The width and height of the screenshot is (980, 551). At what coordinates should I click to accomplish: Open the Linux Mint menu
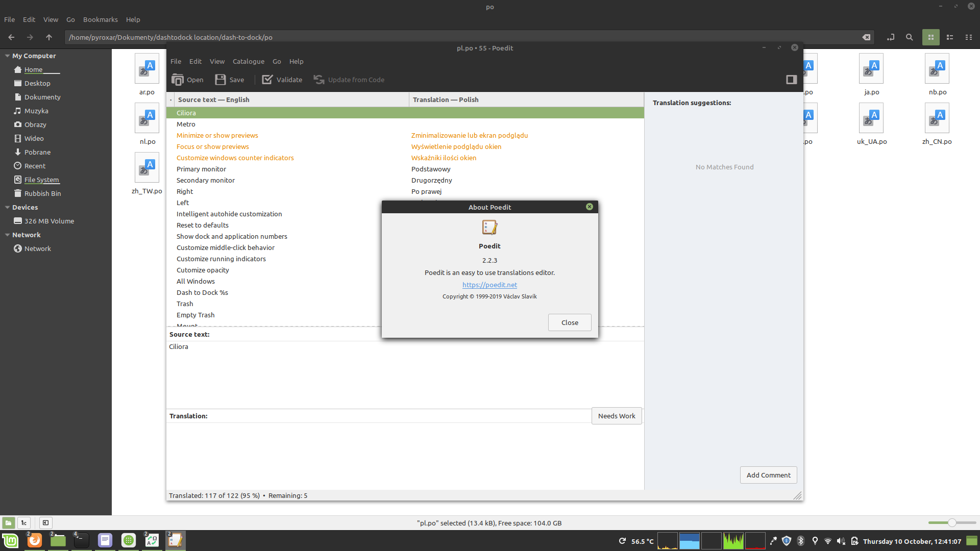11,540
